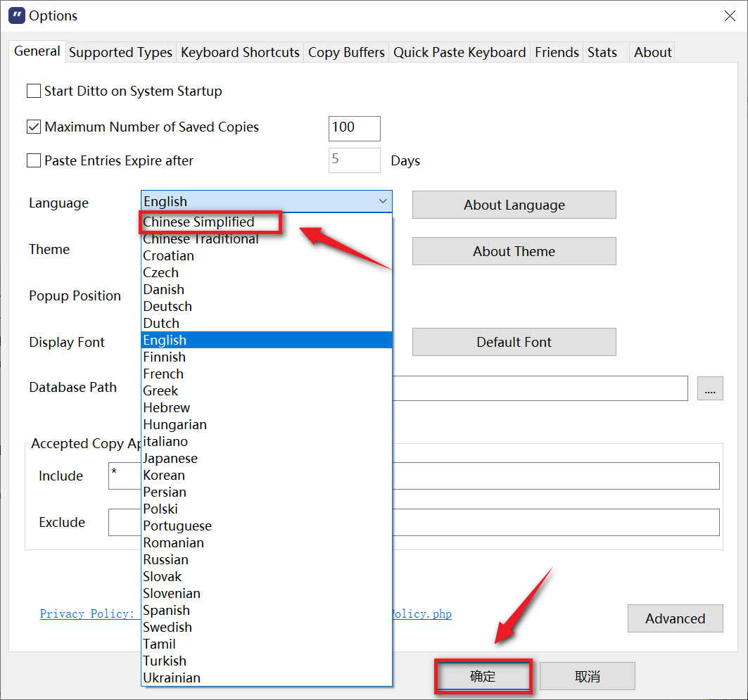Image resolution: width=748 pixels, height=700 pixels.
Task: Select Slovenian from the language list
Action: [x=267, y=593]
